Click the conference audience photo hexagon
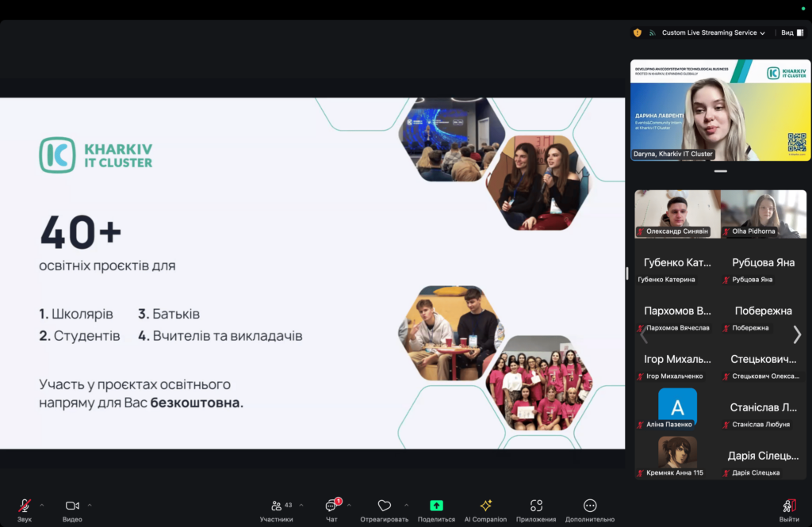Viewport: 812px width, 527px height. point(451,139)
